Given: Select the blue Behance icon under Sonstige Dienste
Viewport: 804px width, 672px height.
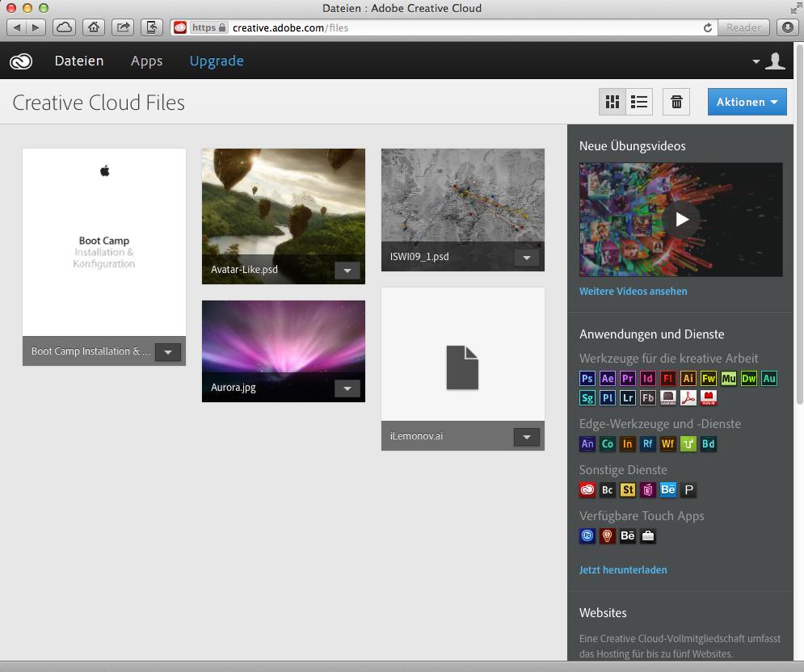Looking at the screenshot, I should [x=667, y=490].
